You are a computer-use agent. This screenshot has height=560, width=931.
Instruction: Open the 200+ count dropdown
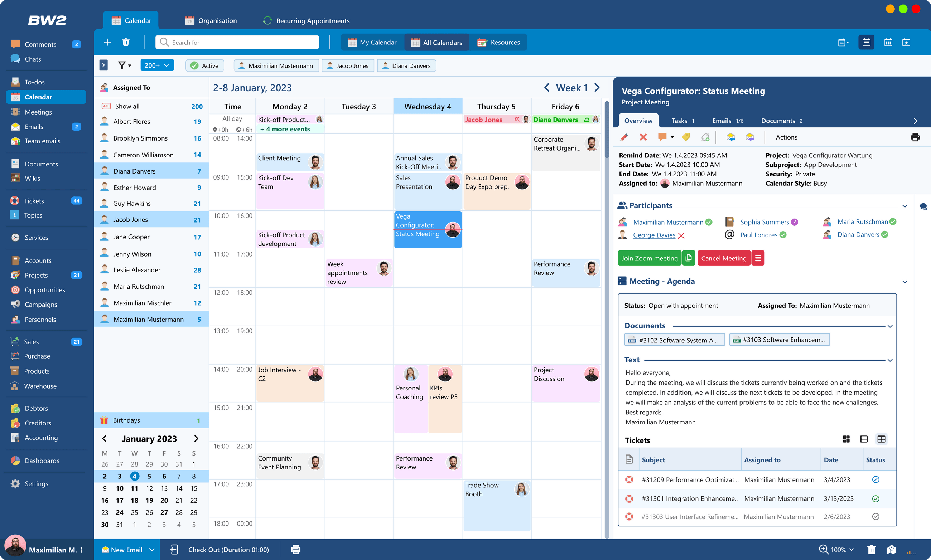[x=157, y=65]
